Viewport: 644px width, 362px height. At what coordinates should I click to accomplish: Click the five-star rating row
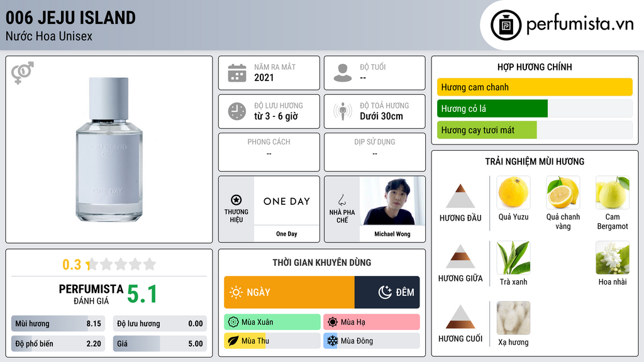pos(121,264)
